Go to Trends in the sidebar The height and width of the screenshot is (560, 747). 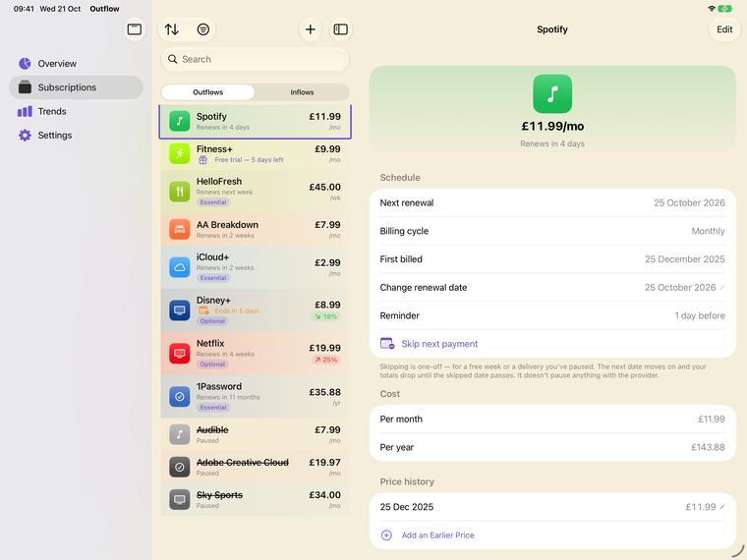tap(76, 111)
